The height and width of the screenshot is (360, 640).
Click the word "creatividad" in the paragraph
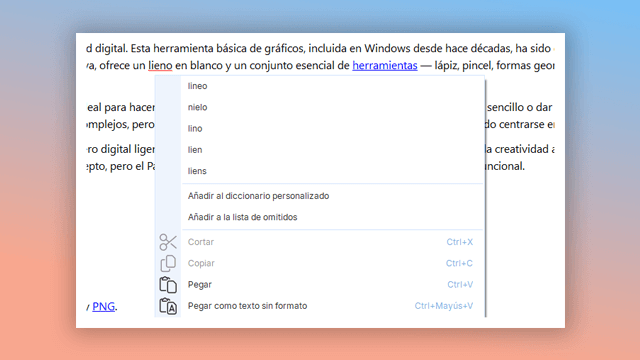pyautogui.click(x=522, y=149)
